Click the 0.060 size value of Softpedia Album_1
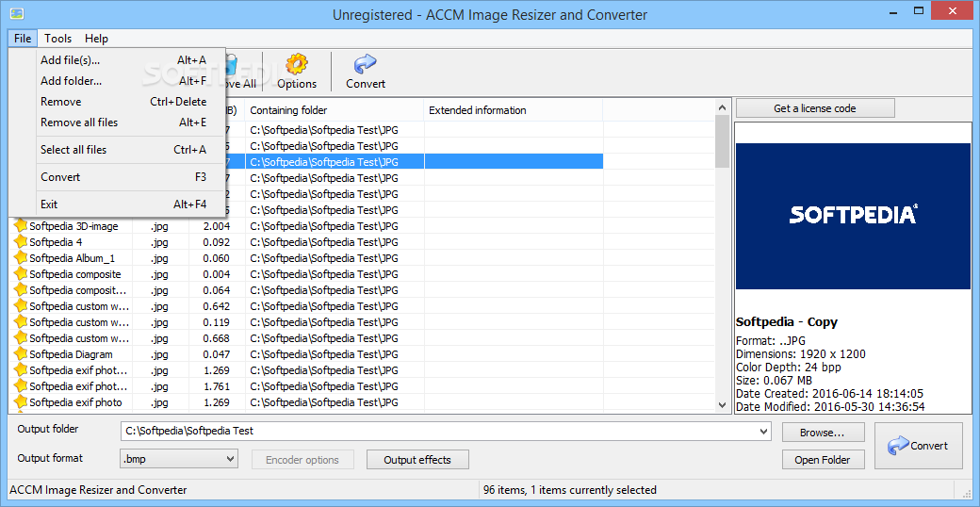Viewport: 980px width, 507px height. click(216, 258)
